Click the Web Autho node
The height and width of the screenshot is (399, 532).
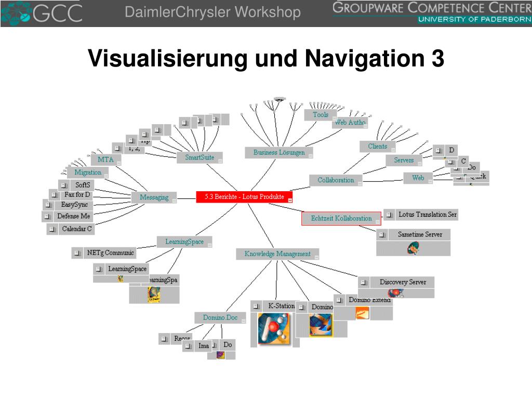(x=350, y=122)
